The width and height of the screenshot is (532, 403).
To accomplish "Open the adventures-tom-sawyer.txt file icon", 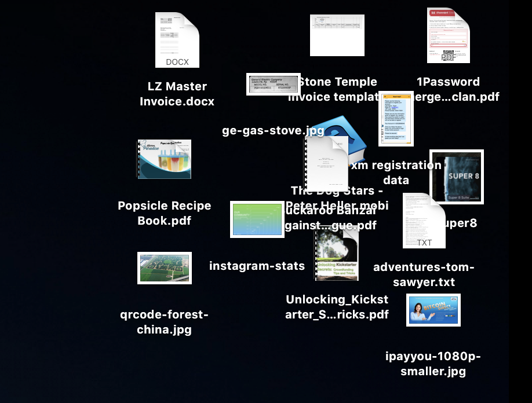I will tap(424, 221).
